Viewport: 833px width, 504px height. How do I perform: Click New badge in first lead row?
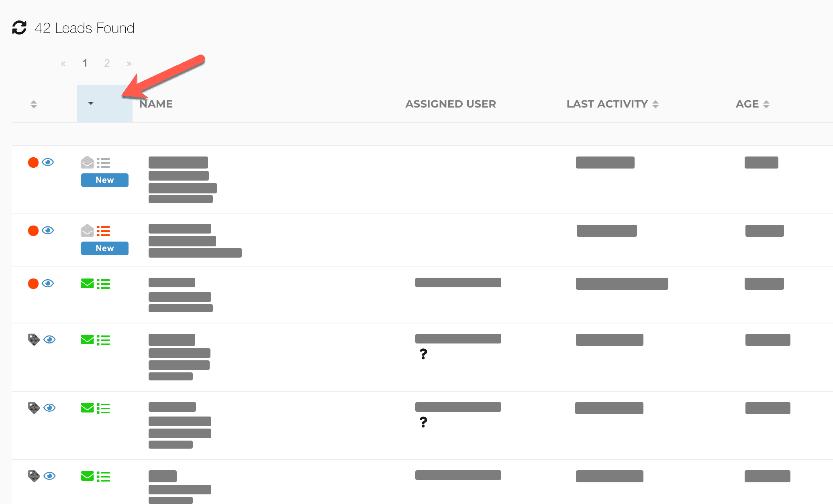(x=104, y=180)
